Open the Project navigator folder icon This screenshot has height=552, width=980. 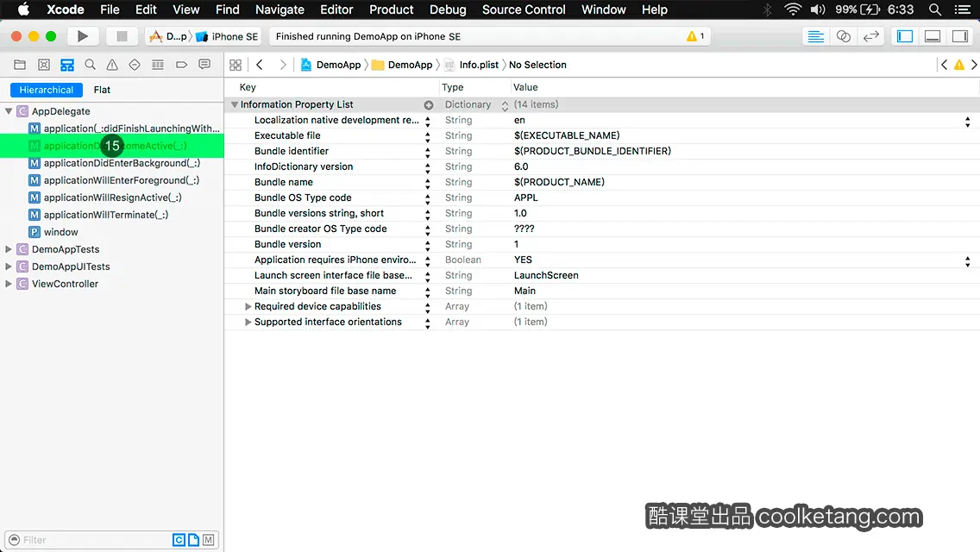(x=20, y=65)
